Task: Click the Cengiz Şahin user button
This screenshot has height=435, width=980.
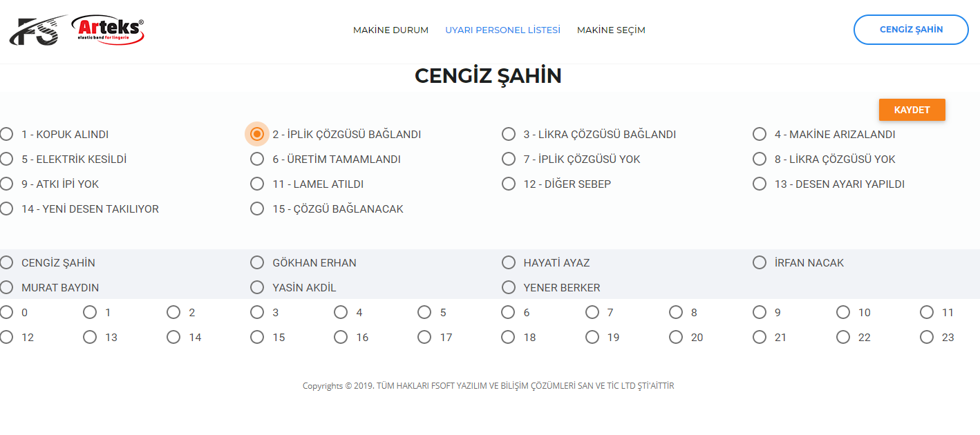Action: [911, 30]
